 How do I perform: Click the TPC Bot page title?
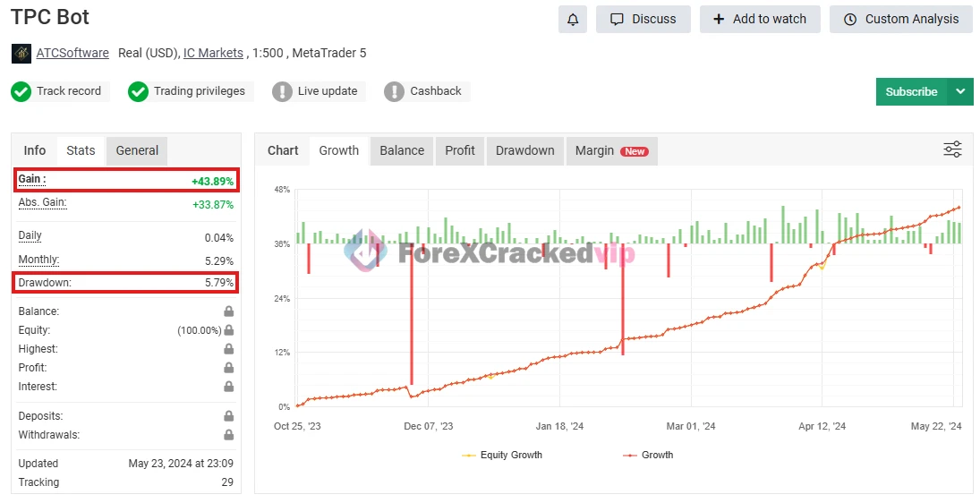(50, 17)
